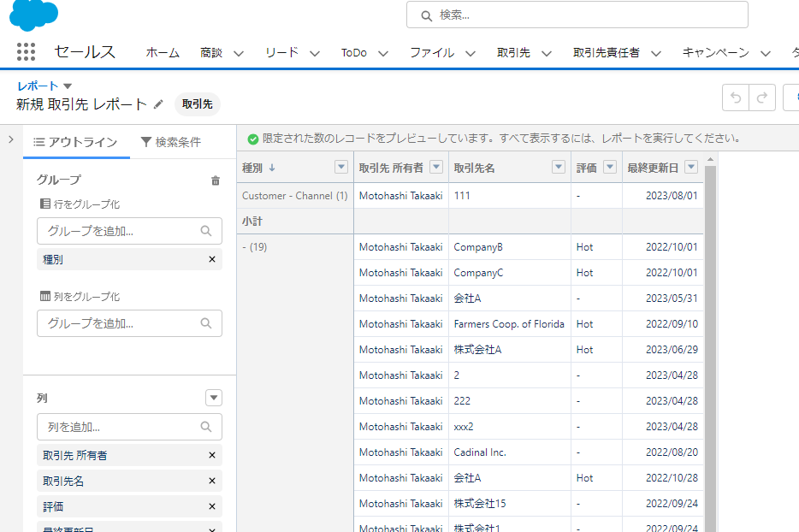Delete all groups with trash icon

click(x=216, y=180)
